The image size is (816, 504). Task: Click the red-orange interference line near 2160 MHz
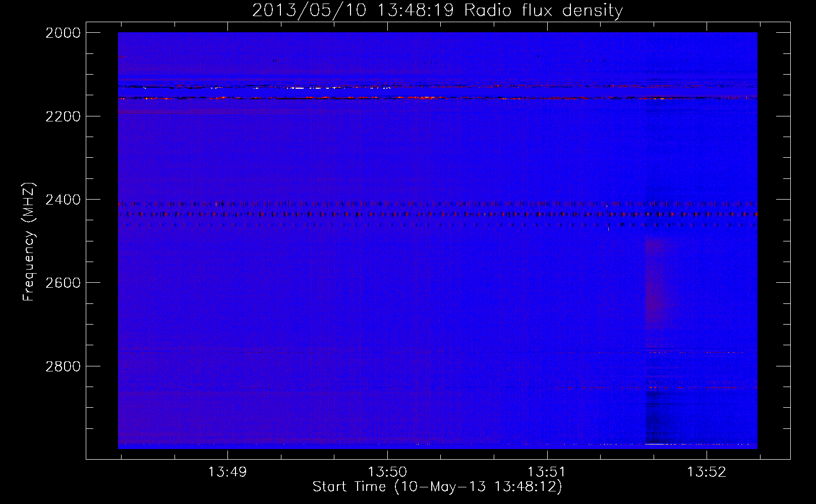(x=437, y=98)
